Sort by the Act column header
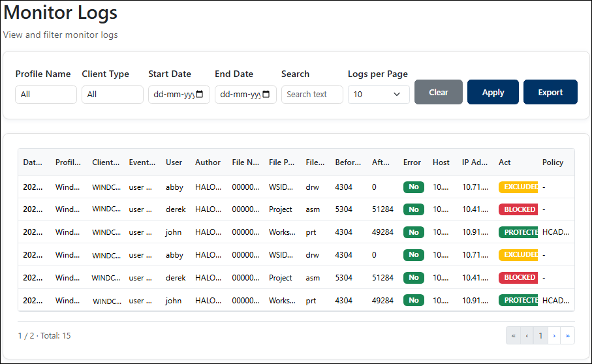This screenshot has height=364, width=592. (x=505, y=162)
